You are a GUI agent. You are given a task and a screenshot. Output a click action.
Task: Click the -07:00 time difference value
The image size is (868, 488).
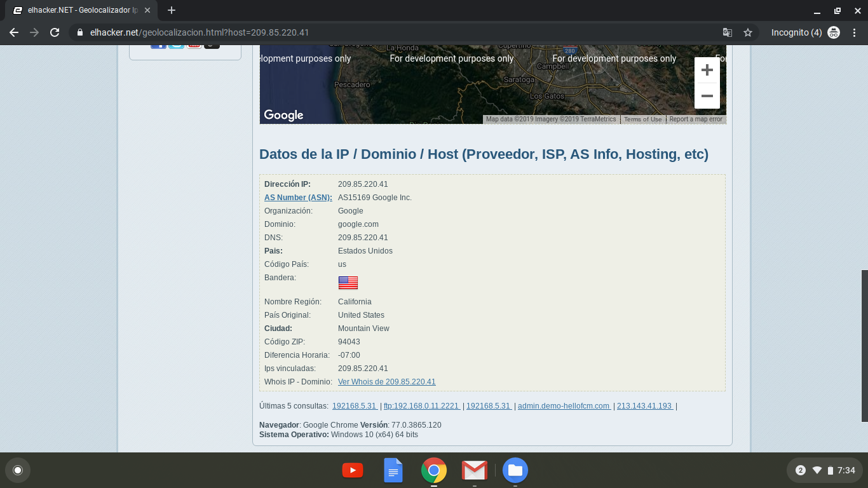[349, 355]
